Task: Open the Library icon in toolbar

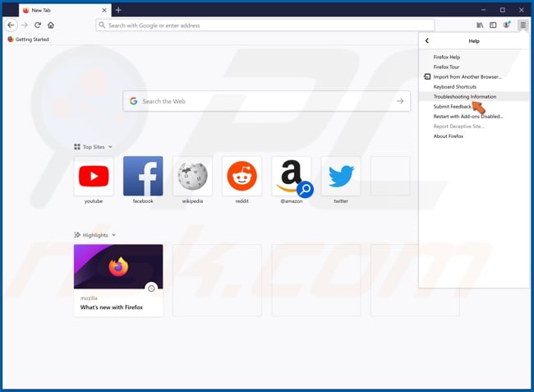Action: [480, 25]
